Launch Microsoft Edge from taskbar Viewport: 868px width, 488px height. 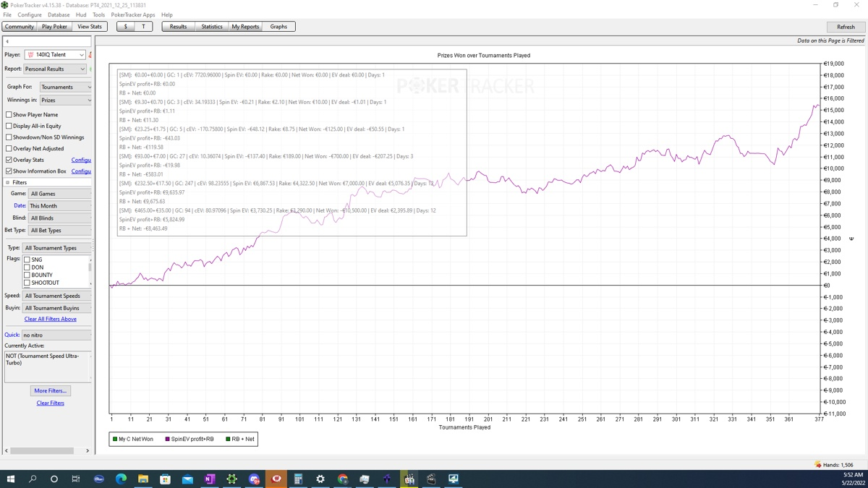click(121, 479)
